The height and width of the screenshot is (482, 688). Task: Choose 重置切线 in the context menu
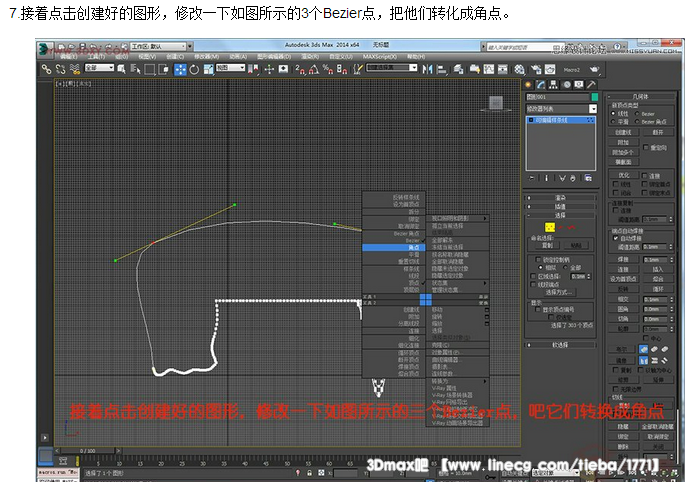pos(409,261)
